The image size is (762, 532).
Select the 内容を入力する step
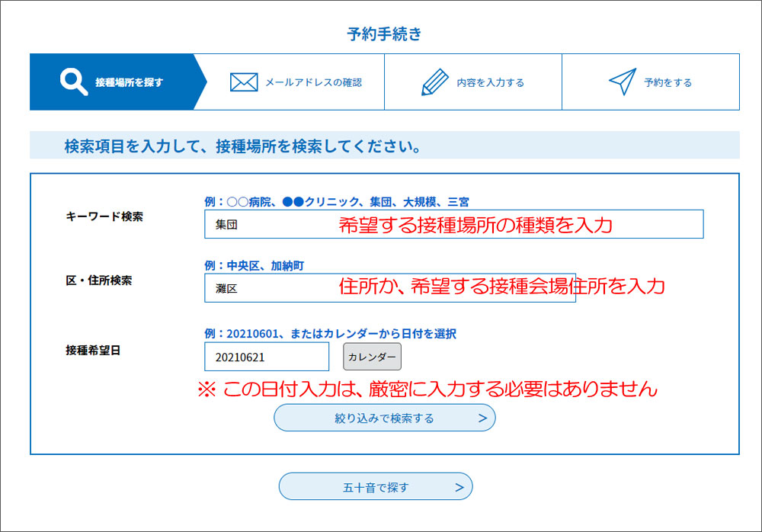[x=473, y=82]
